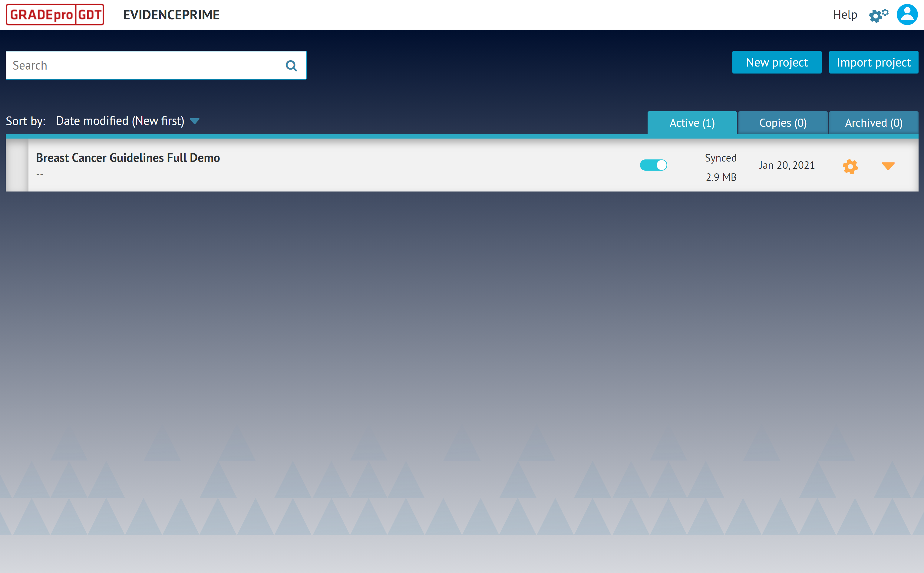Click the GRADEpro GDT logo
924x573 pixels.
[55, 15]
